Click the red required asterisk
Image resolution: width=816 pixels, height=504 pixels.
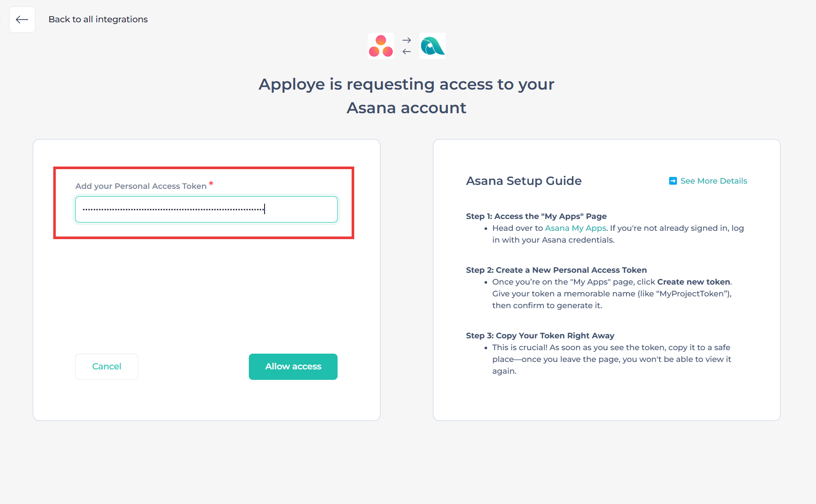(211, 184)
